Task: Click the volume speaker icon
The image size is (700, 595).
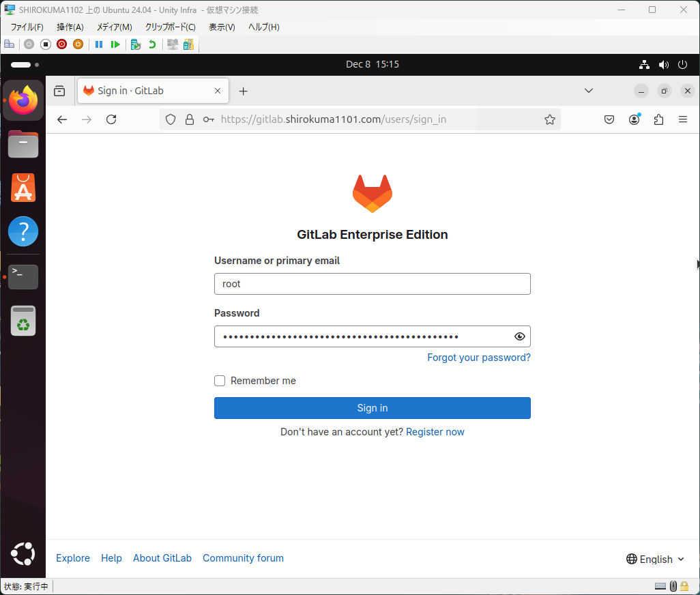Action: point(664,65)
